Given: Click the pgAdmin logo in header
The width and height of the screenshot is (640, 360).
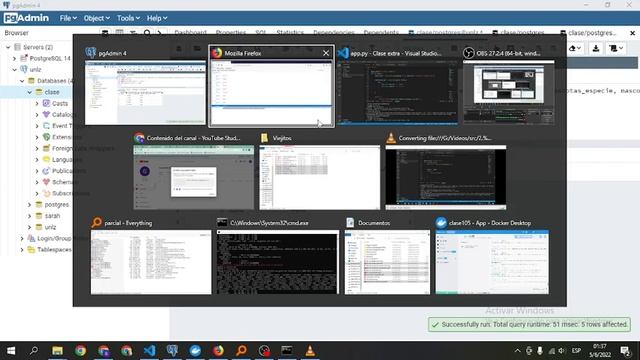Looking at the screenshot, I should (26, 18).
